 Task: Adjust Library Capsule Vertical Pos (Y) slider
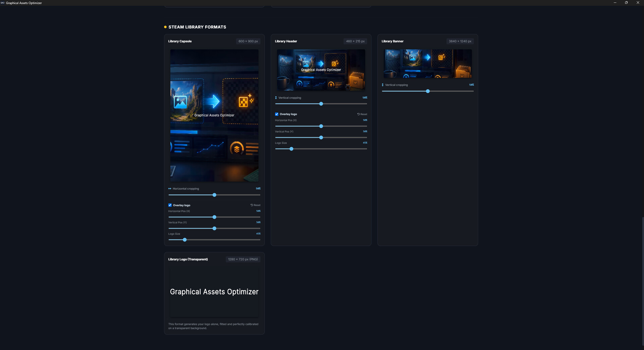pos(214,229)
